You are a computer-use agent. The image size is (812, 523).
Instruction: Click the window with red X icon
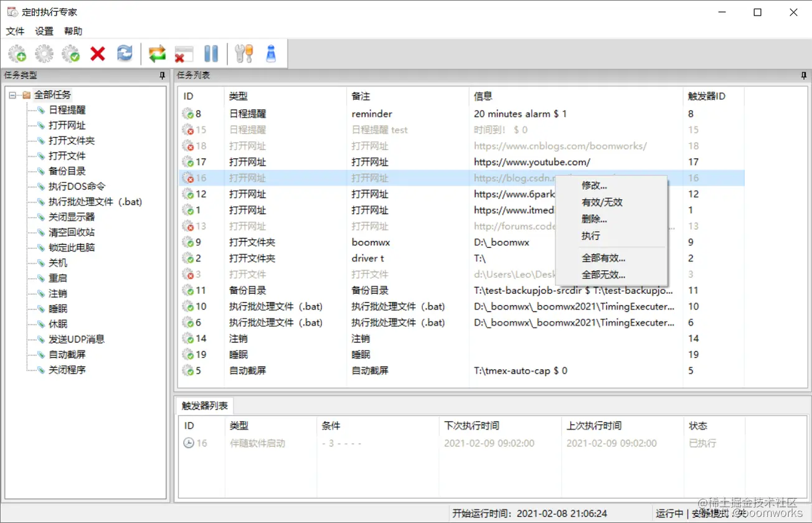(184, 54)
